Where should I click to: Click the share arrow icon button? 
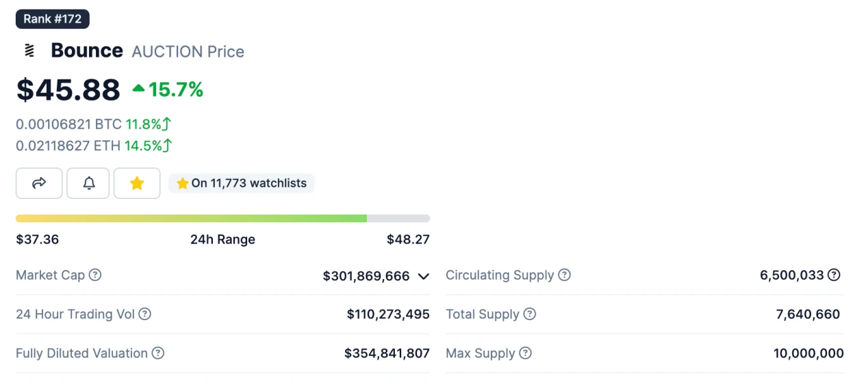tap(39, 183)
